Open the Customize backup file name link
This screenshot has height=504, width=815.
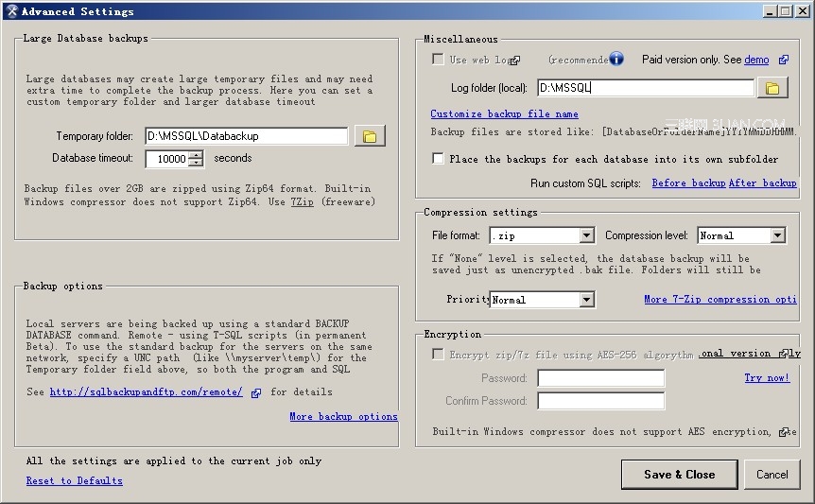(504, 114)
